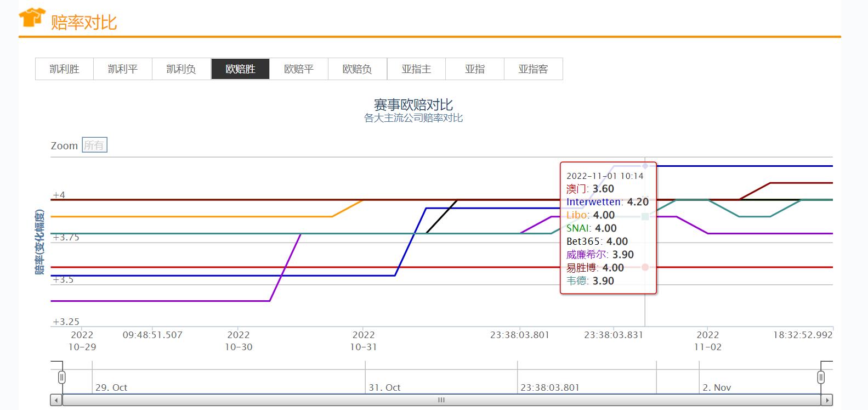Select the 凯利胜 tab

coord(65,69)
